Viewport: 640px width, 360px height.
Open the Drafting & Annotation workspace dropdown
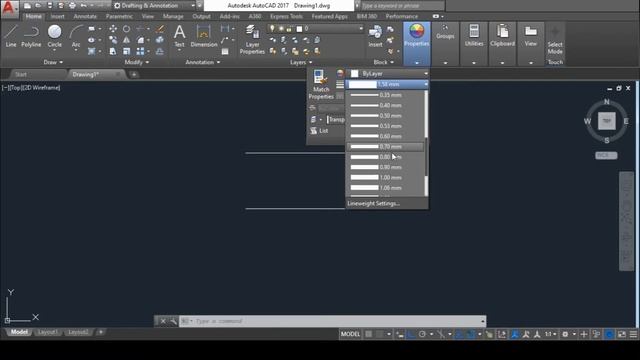click(154, 6)
